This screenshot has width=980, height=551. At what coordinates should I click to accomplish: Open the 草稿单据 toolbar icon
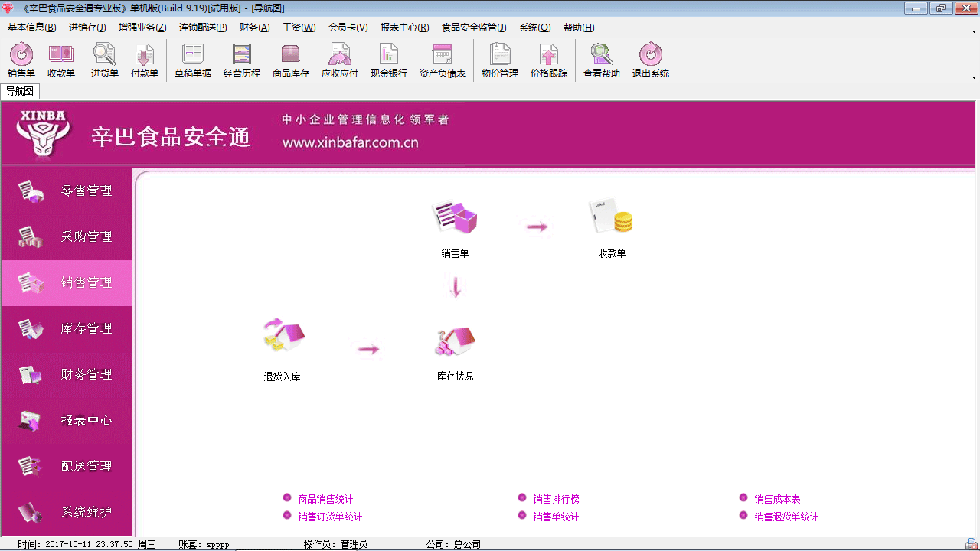pos(193,60)
